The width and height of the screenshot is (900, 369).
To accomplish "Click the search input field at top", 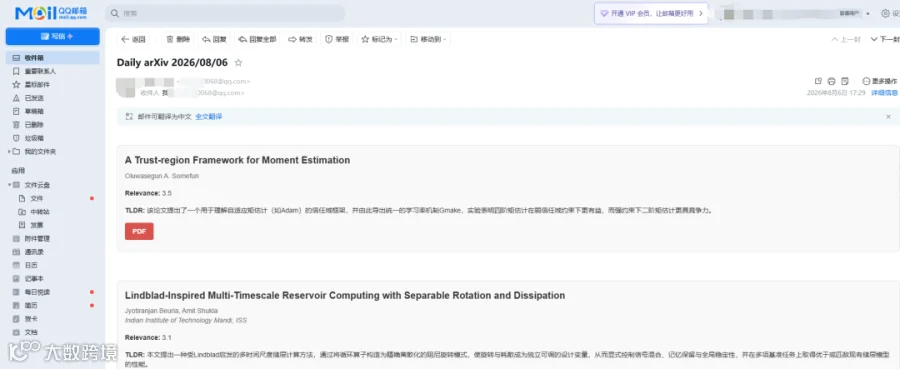I will 225,13.
